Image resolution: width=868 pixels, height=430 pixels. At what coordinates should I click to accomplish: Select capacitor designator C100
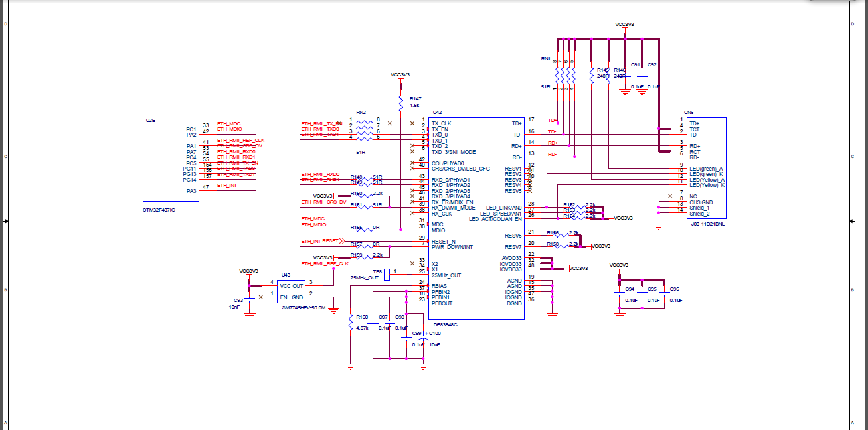[435, 333]
